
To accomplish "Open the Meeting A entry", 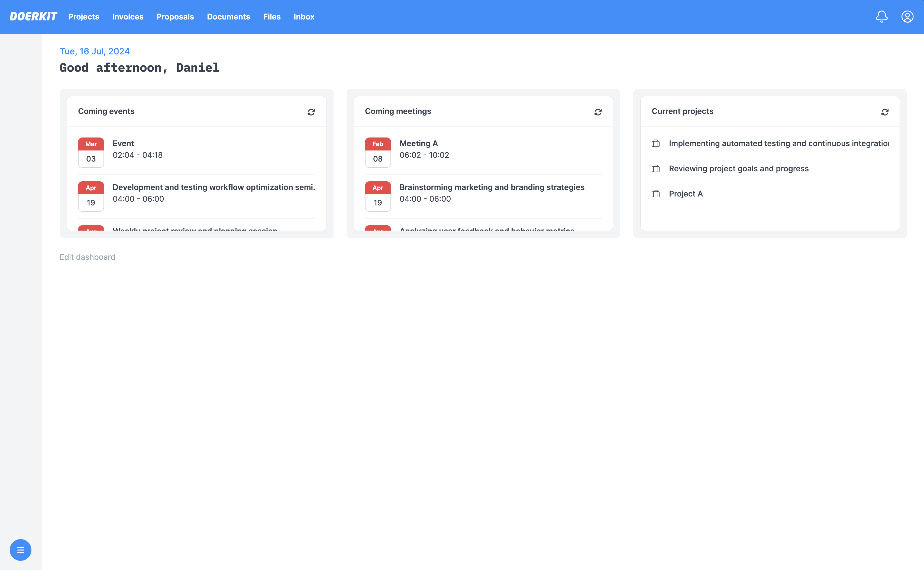I will [x=418, y=143].
